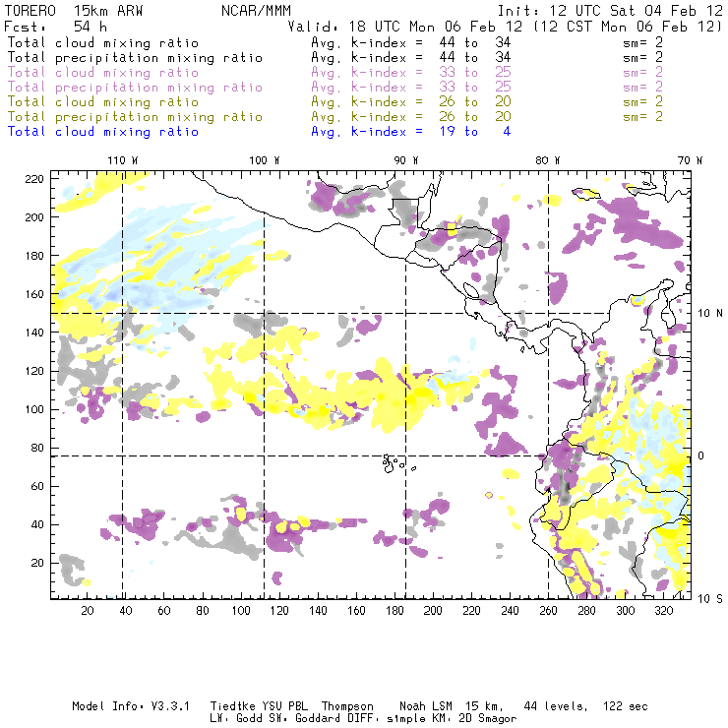Click the '44 levels,' footer text
The height and width of the screenshot is (728, 728).
[x=556, y=706]
